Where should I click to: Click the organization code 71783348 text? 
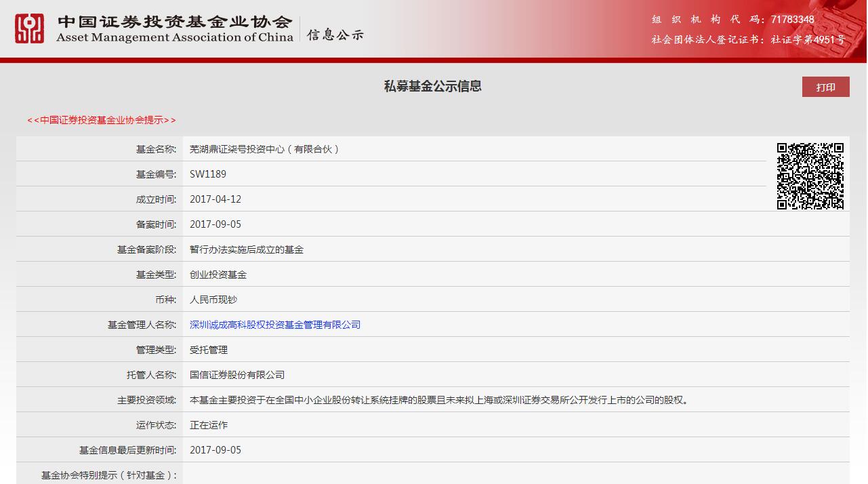[792, 19]
